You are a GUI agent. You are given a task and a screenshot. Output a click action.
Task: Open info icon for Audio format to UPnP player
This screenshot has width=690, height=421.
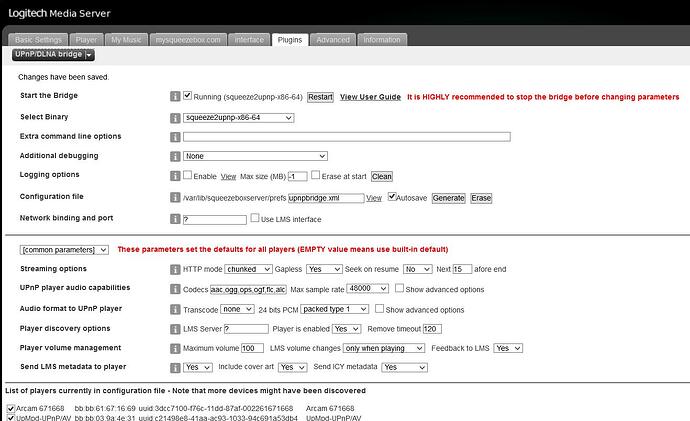(175, 309)
